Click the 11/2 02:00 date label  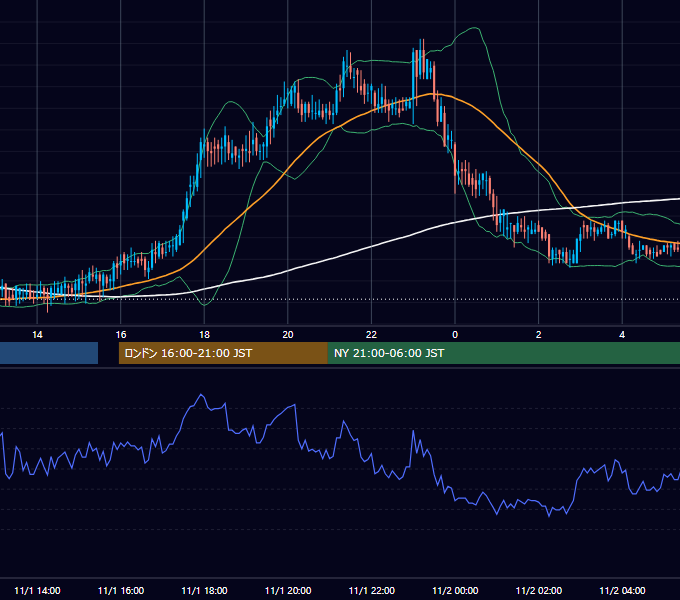pyautogui.click(x=539, y=590)
